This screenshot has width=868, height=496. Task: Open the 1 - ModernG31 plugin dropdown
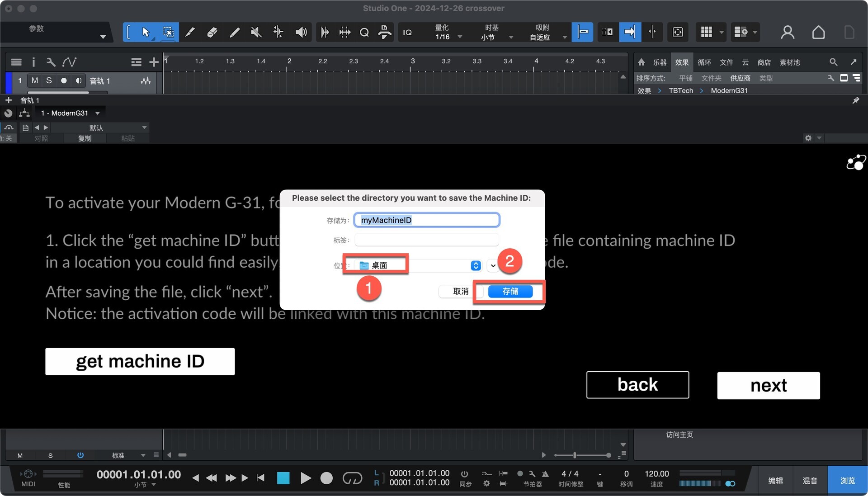[x=70, y=113]
